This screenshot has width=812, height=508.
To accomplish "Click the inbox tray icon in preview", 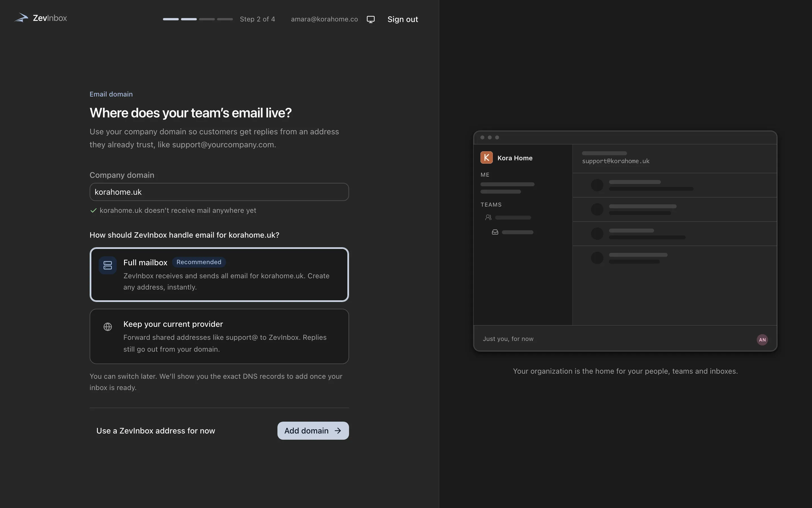I will click(x=495, y=232).
